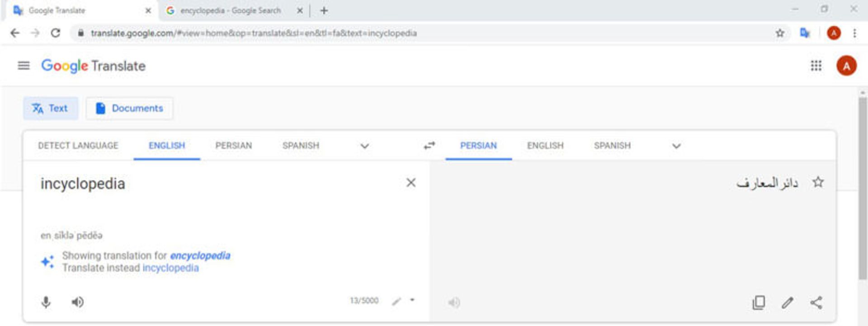Select Spanish as target language
The height and width of the screenshot is (326, 868).
coord(612,146)
